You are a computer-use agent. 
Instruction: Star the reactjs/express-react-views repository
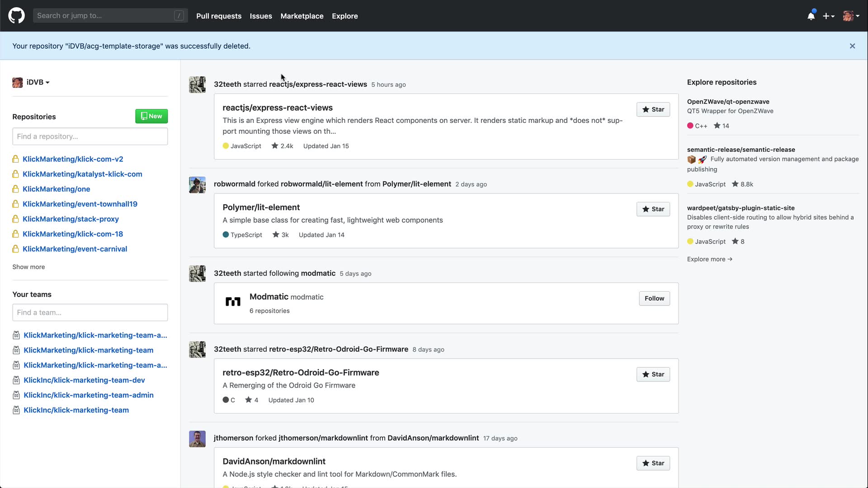click(x=653, y=109)
